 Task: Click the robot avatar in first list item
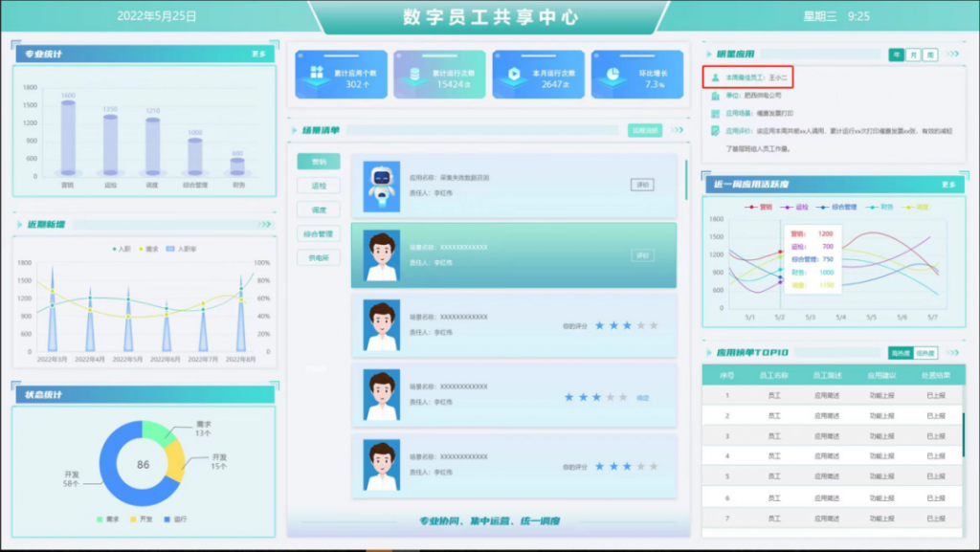tap(381, 185)
